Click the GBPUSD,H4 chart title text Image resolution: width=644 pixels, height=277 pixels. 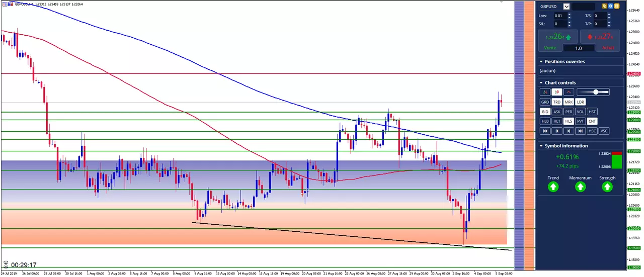[24, 4]
